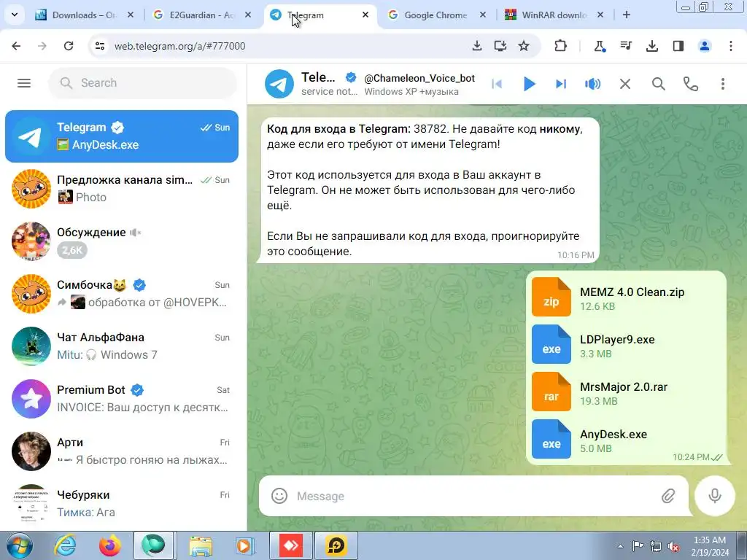This screenshot has height=560, width=747.
Task: Open Chrome three-dot menu
Action: [x=730, y=46]
